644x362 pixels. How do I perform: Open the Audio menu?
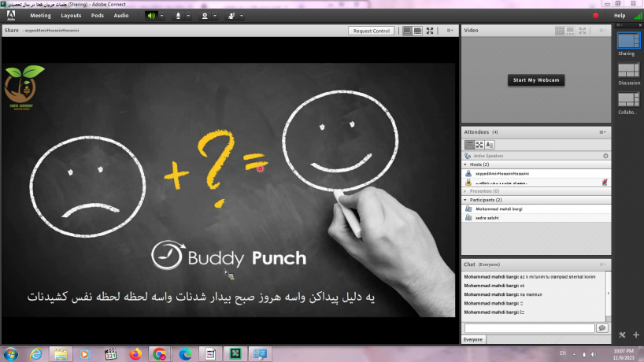point(121,16)
